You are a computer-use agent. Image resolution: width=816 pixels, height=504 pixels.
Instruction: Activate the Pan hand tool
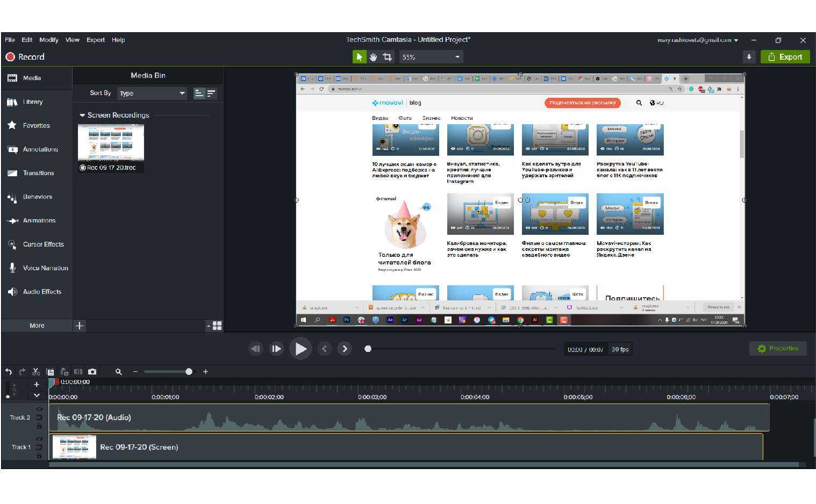[373, 57]
